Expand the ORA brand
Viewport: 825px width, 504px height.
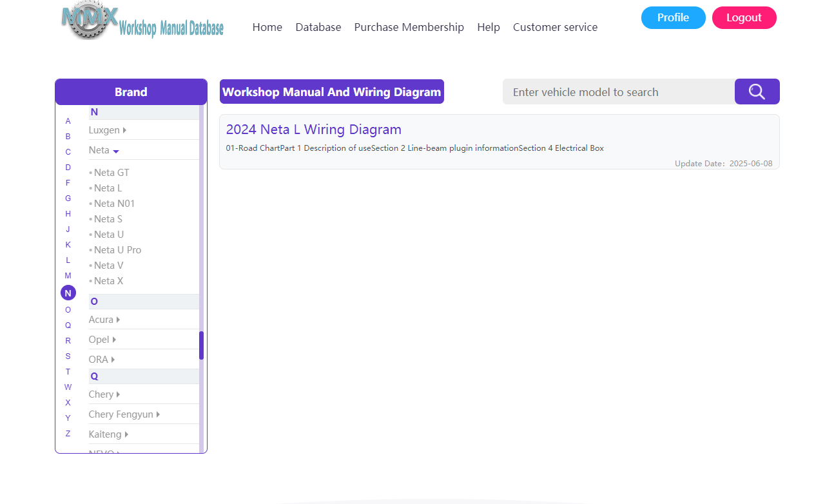(102, 360)
